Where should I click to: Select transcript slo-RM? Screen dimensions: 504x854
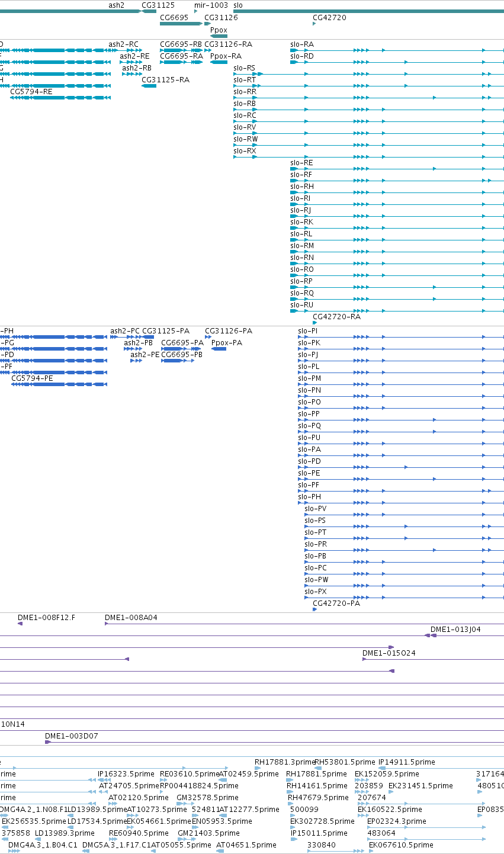tap(302, 246)
